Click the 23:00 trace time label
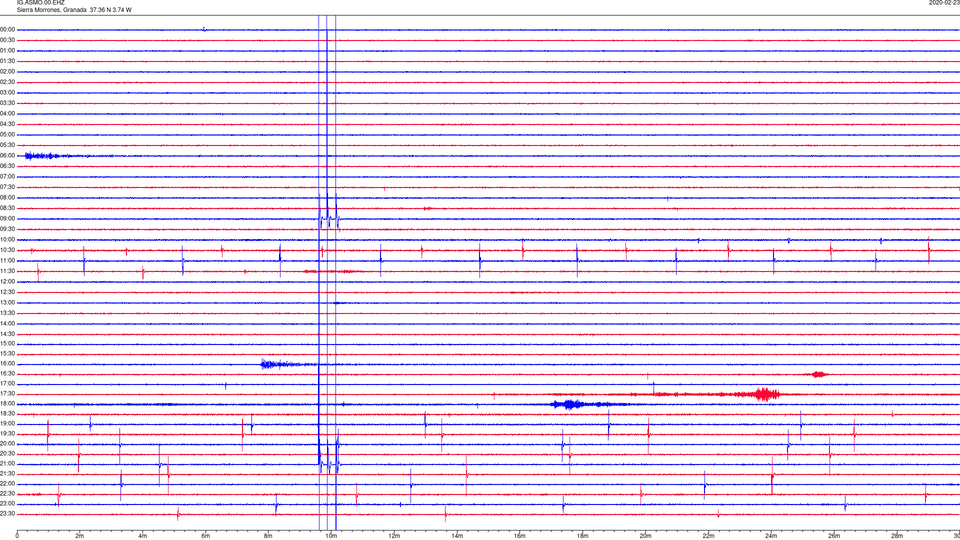This screenshot has width=960, height=540. (7, 504)
